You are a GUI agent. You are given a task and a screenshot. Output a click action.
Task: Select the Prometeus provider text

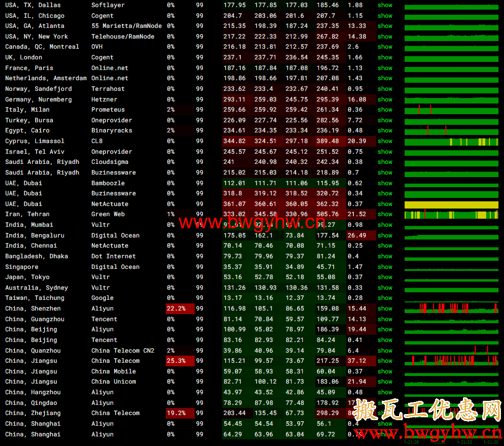click(108, 110)
